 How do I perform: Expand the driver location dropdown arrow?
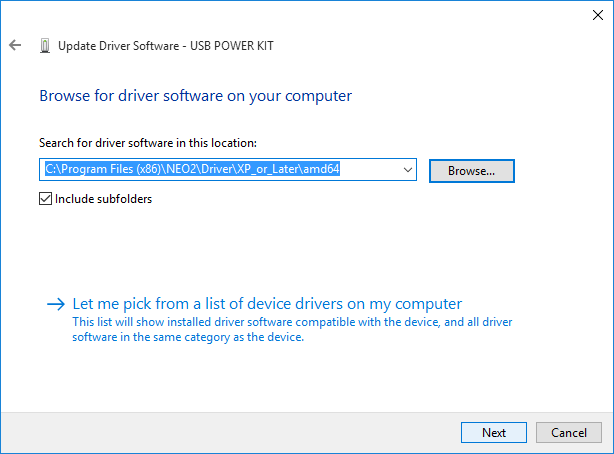407,170
